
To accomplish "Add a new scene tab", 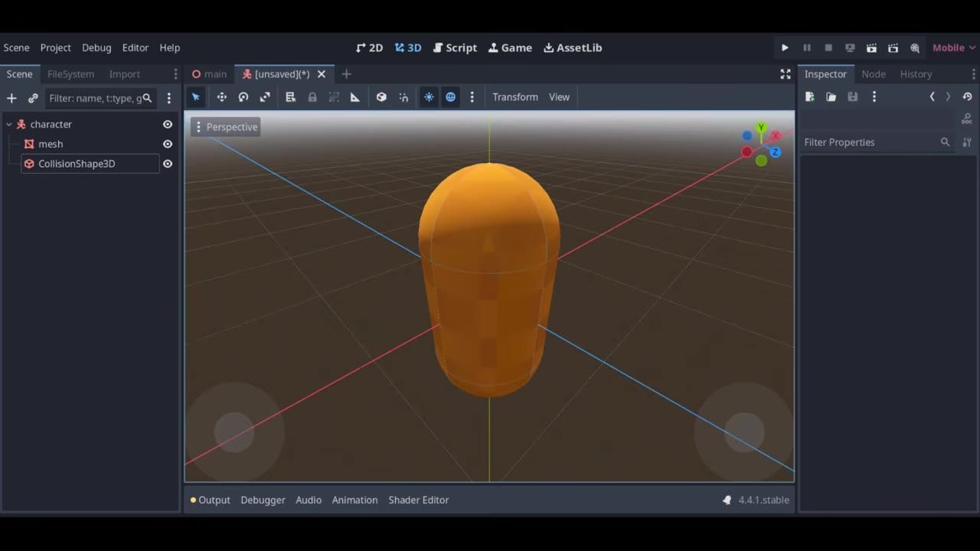I will [x=346, y=74].
